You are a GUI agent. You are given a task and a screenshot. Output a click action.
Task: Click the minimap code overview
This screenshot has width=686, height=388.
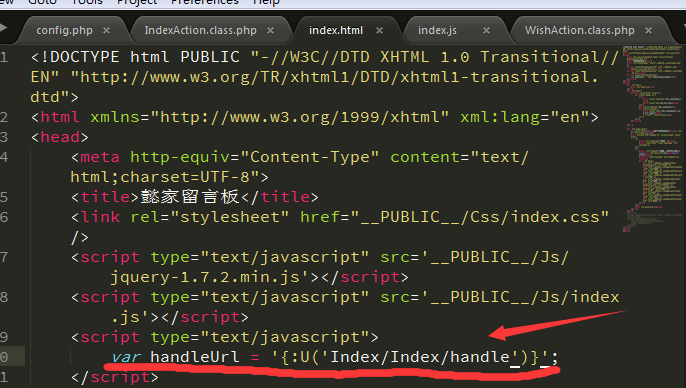[654, 138]
